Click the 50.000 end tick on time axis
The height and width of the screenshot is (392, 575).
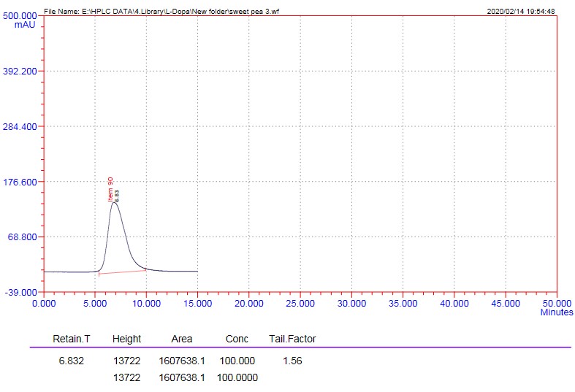(x=556, y=302)
